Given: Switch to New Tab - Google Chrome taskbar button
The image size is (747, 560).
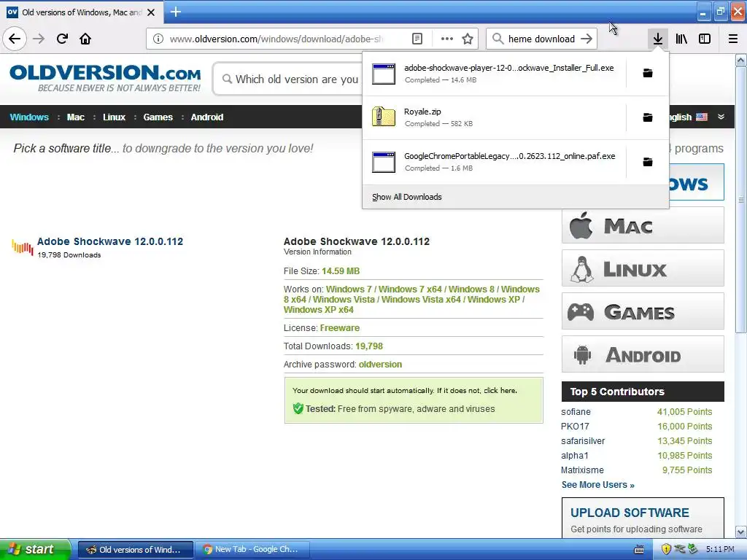Looking at the screenshot, I should tap(252, 550).
